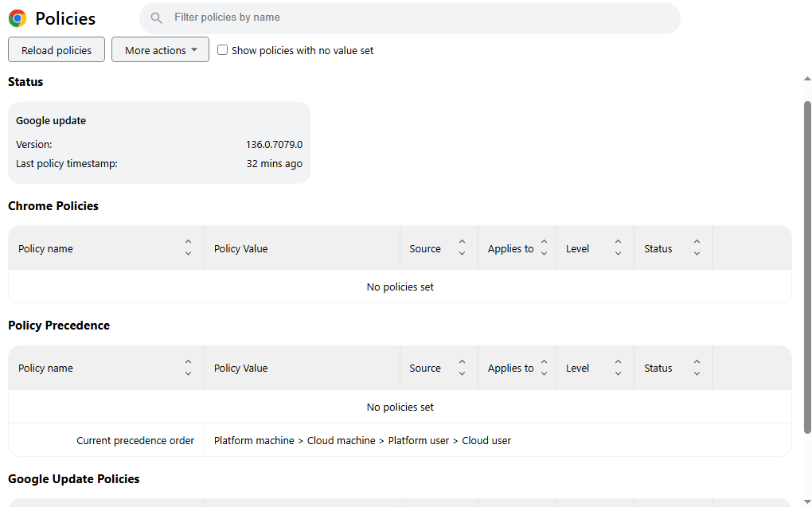This screenshot has width=812, height=507.
Task: Click 'No policies set' in Chrome Policies table
Action: (400, 287)
